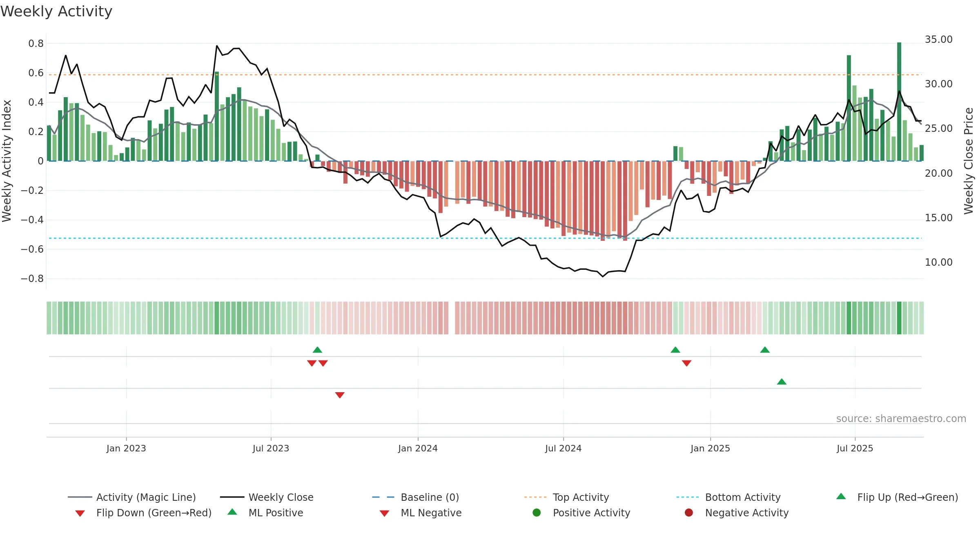Click the Jan 2024 x-axis label

418,448
